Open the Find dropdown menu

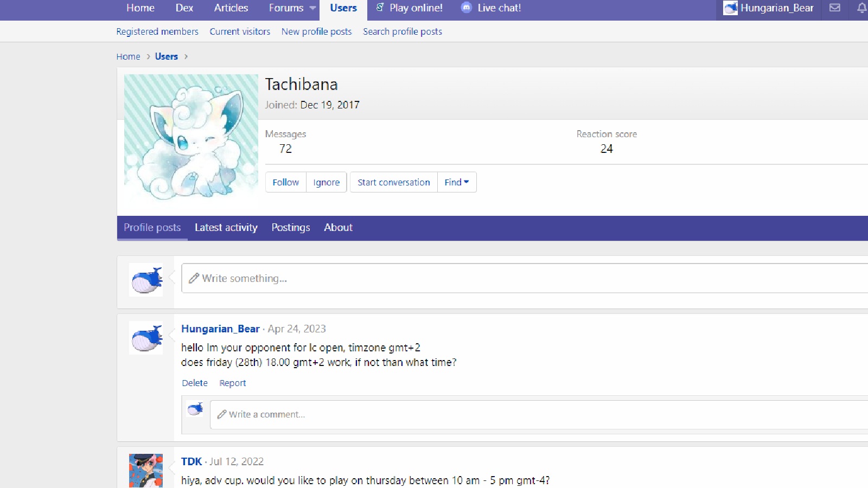457,182
